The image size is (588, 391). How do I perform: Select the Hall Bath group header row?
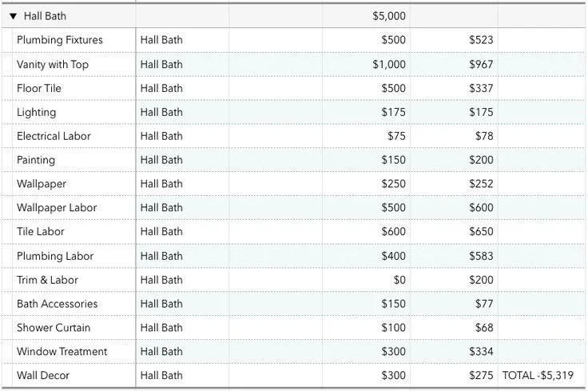point(294,16)
